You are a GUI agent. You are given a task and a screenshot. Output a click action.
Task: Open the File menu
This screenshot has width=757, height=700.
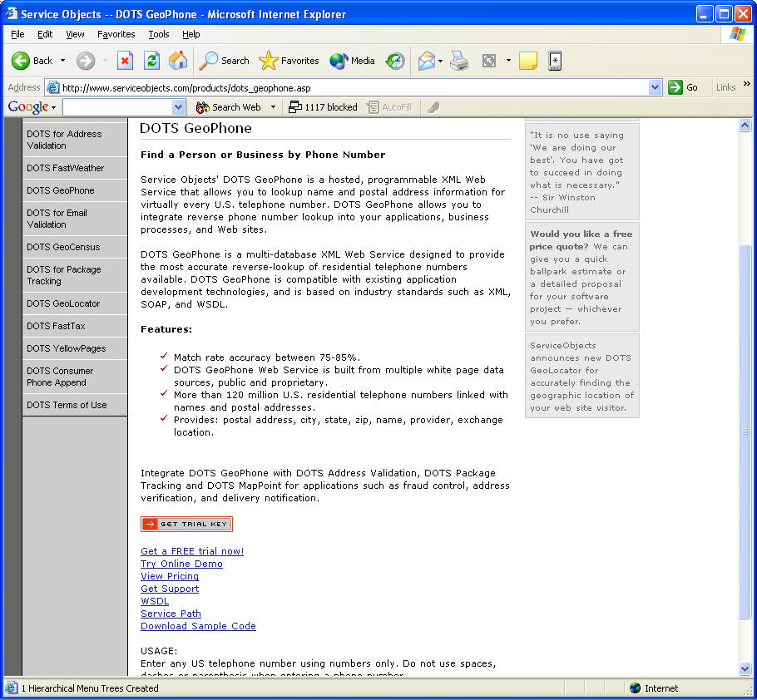click(x=17, y=34)
